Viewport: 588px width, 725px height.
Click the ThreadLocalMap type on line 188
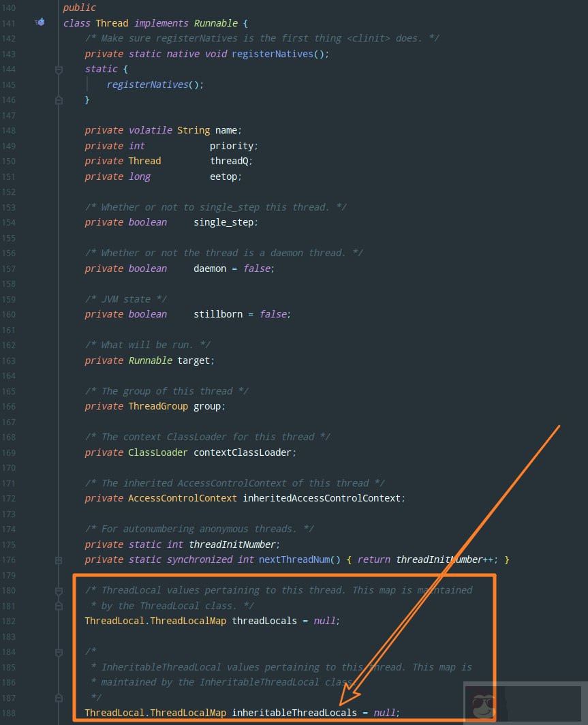click(x=188, y=713)
